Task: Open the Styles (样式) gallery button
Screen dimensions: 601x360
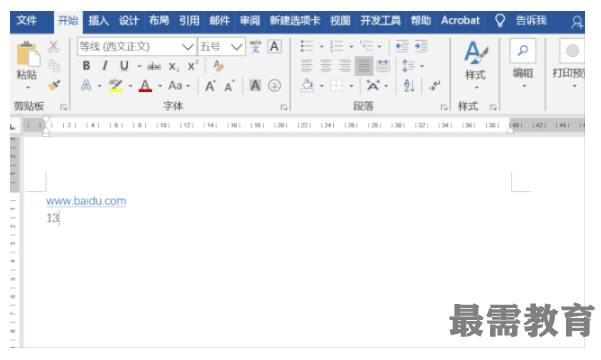Action: pos(476,64)
